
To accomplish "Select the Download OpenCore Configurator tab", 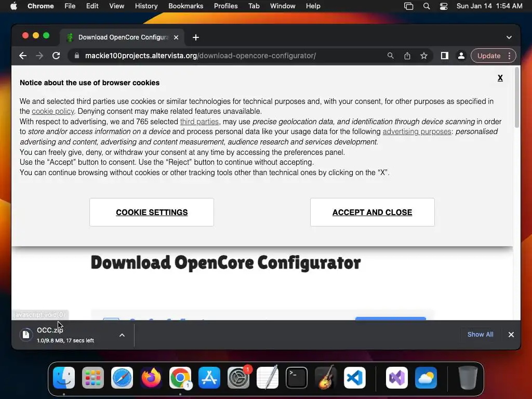I will point(123,37).
